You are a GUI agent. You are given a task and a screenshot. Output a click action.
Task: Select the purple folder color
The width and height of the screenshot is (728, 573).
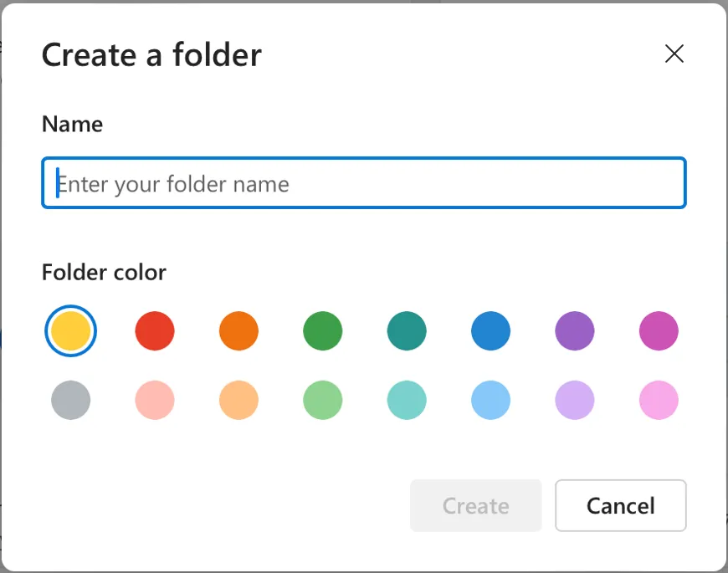[575, 331]
